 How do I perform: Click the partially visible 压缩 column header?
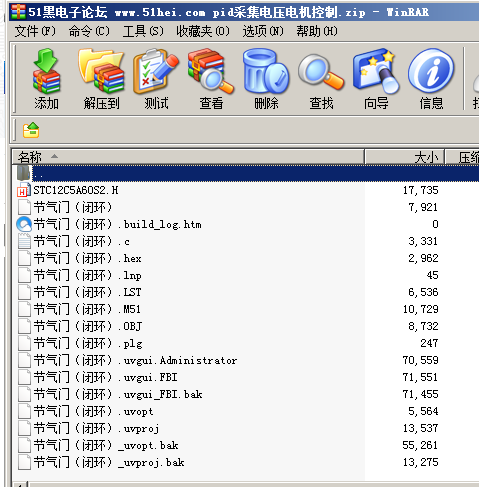(x=462, y=157)
